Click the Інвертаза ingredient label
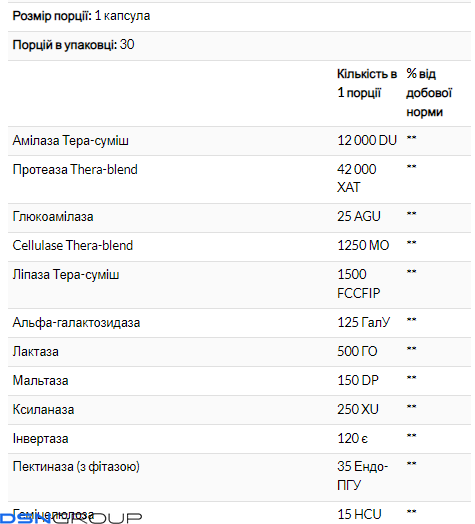Viewport: 475px width, 524px height. (40, 439)
